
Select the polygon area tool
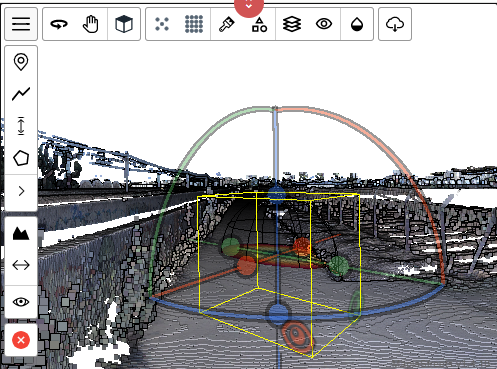point(21,158)
